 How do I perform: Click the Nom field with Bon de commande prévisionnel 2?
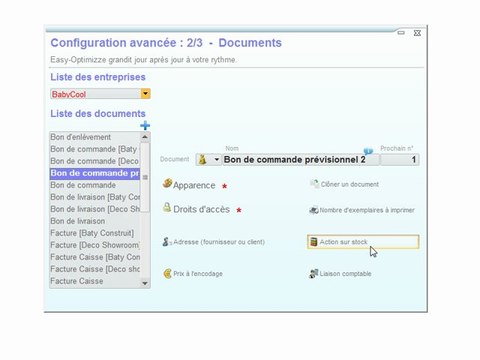coord(301,160)
